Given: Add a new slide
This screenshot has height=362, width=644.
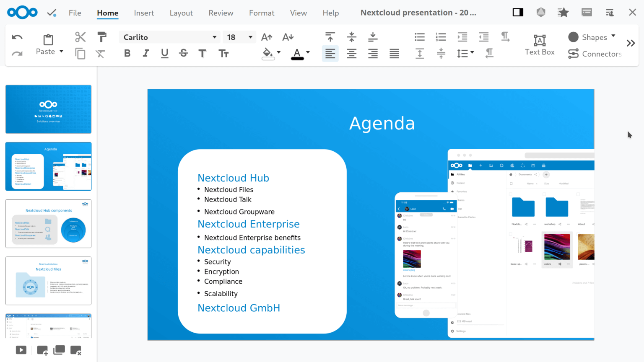Looking at the screenshot, I should coord(42,350).
